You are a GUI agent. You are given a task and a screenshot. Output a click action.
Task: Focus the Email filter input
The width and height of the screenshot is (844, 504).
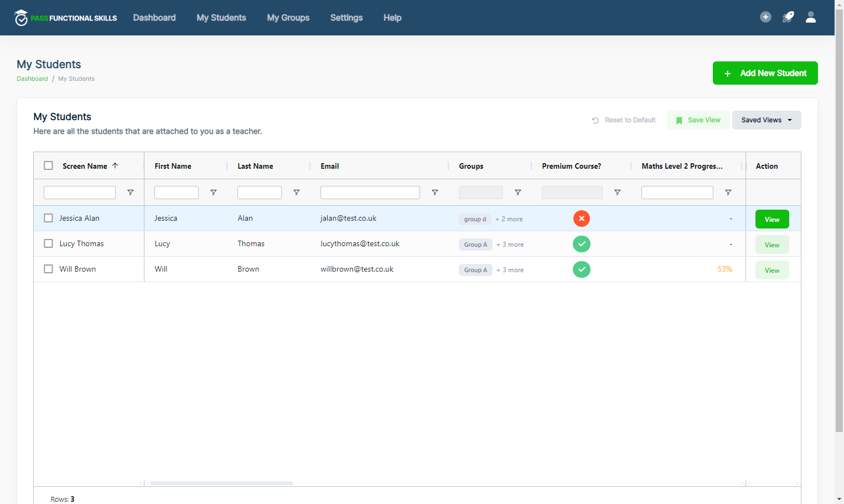click(370, 193)
